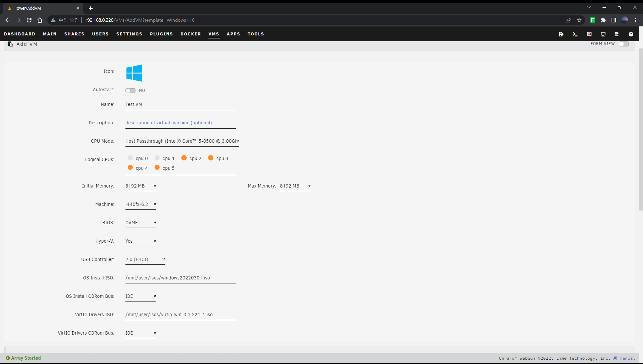
Task: Click the manual link in footer
Action: (627, 358)
